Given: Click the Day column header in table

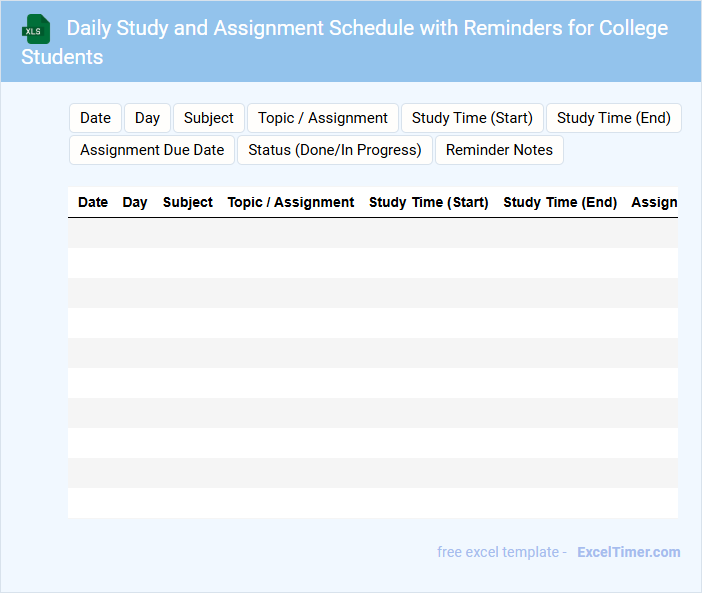Looking at the screenshot, I should (135, 202).
